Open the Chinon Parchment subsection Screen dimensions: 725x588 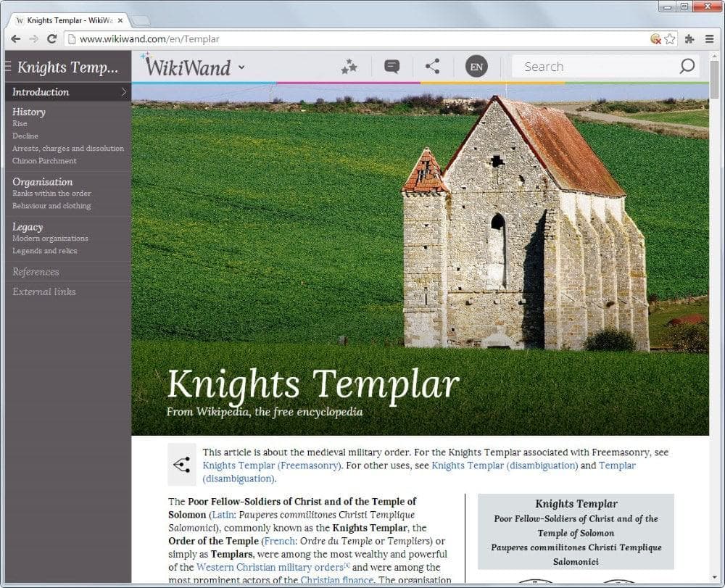[x=44, y=161]
